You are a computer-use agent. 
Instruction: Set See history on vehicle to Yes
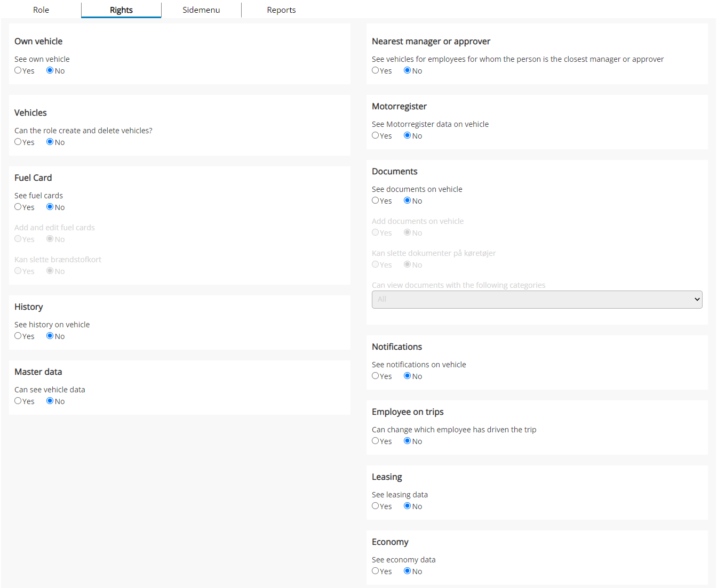tap(18, 336)
